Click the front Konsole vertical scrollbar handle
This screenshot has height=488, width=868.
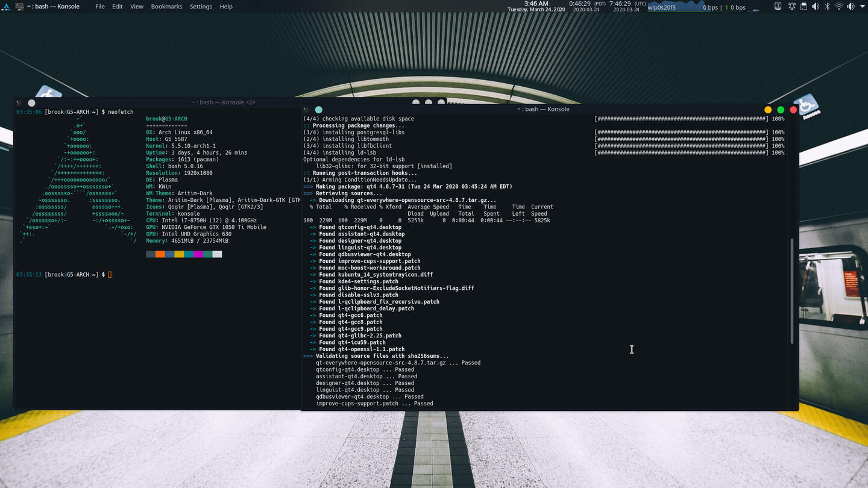tap(792, 291)
